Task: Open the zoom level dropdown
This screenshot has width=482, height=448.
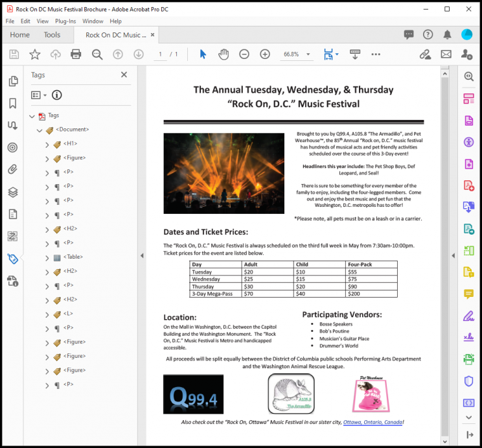Action: (x=308, y=54)
